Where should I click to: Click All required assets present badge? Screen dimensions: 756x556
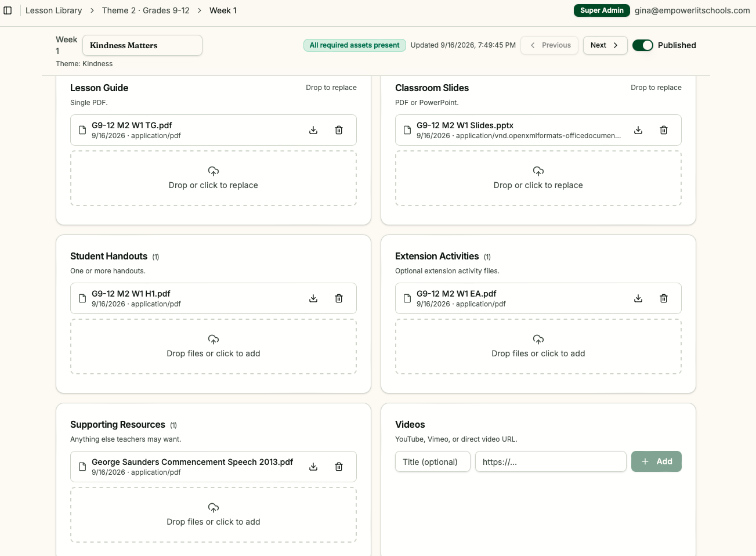[x=355, y=45]
